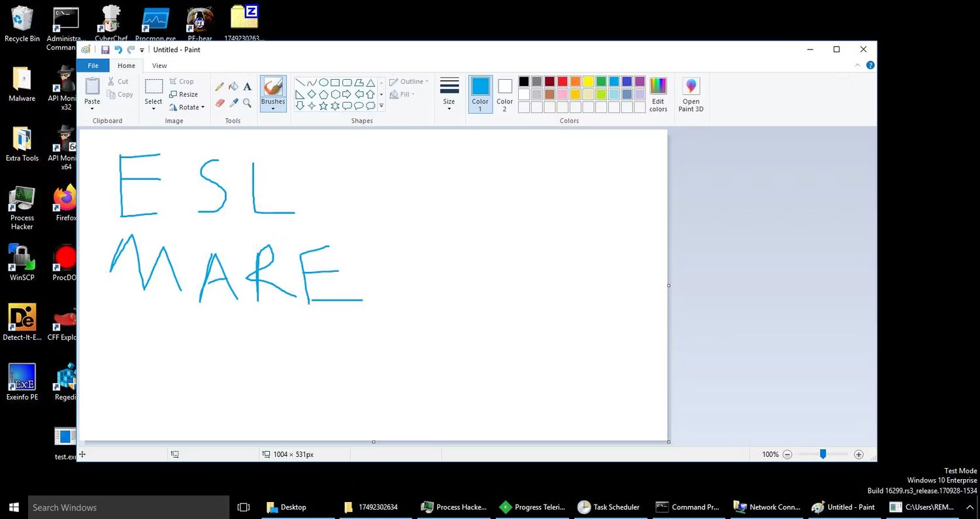This screenshot has width=980, height=519.
Task: Select the Oval shape
Action: tap(323, 82)
